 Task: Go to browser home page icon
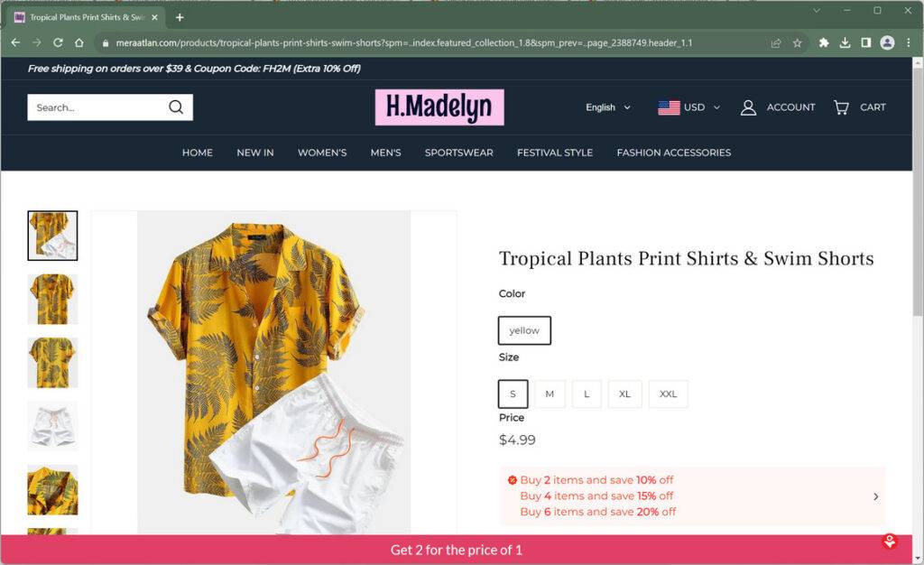(79, 43)
